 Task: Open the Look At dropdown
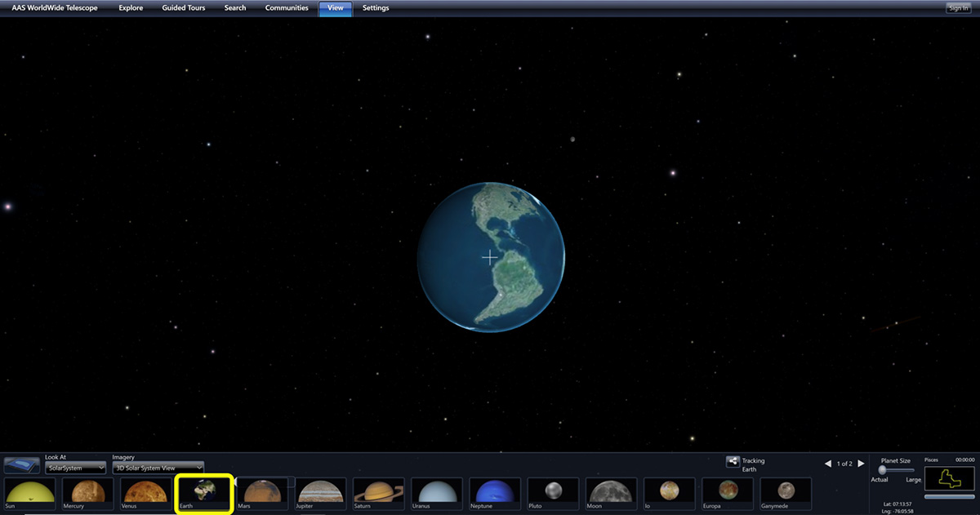[x=76, y=468]
